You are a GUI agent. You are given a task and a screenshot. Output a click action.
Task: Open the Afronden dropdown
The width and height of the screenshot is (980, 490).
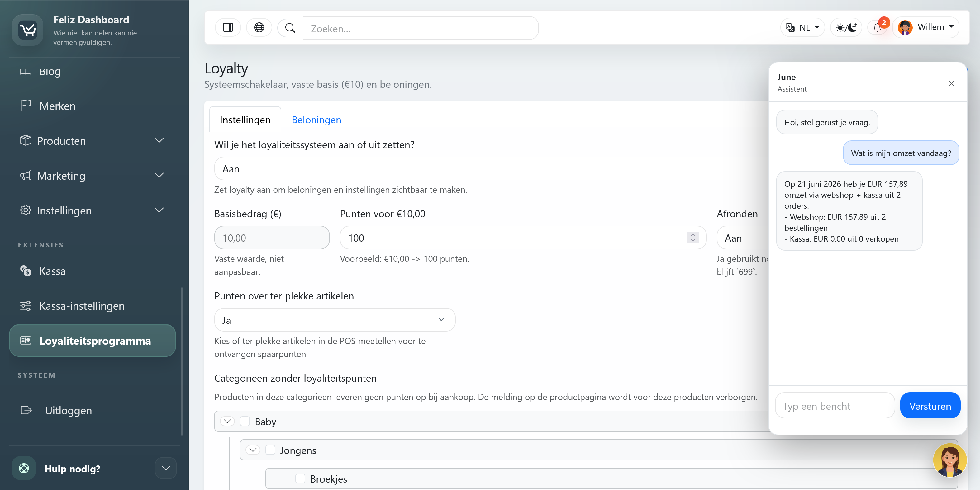(x=743, y=238)
